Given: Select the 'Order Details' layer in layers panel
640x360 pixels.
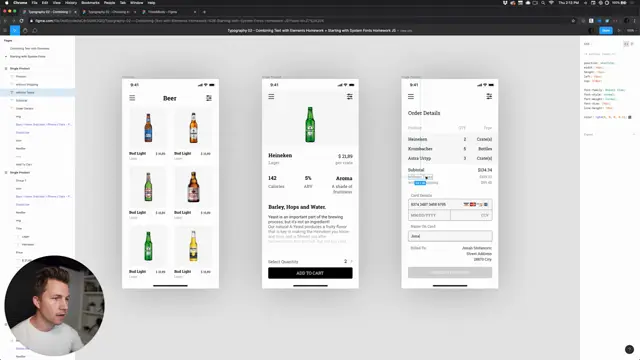Looking at the screenshot, I should click(x=24, y=109).
